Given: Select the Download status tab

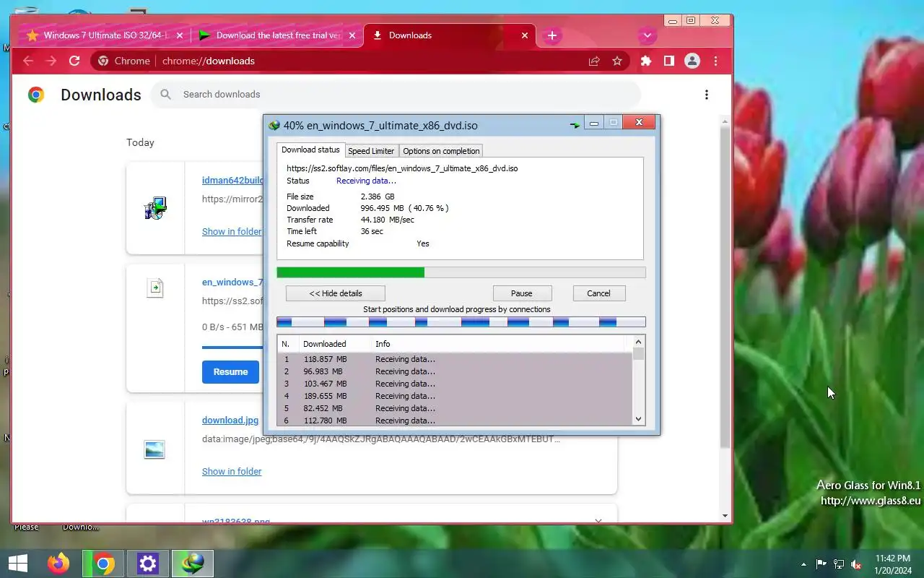Looking at the screenshot, I should click(x=310, y=150).
